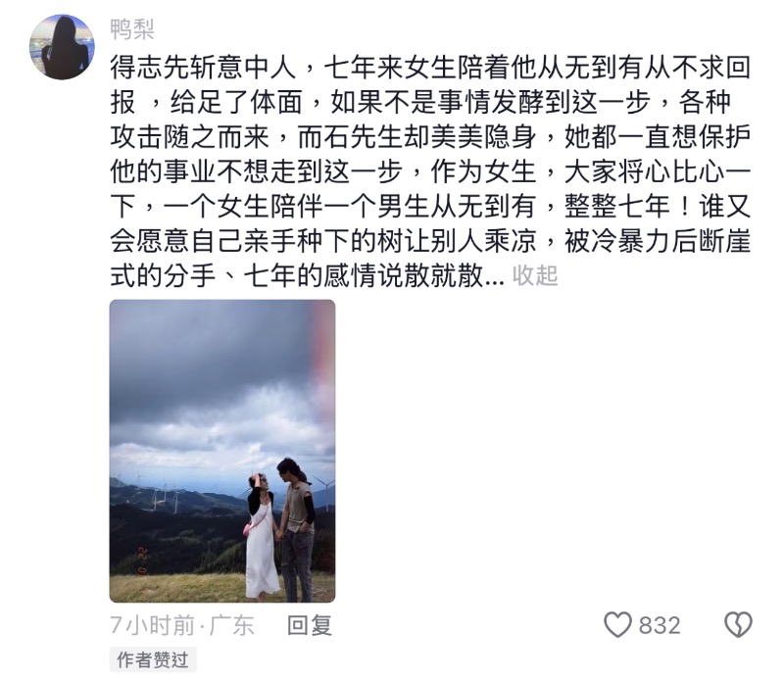
Task: Tap the woman in white dress in photo
Action: click(261, 535)
